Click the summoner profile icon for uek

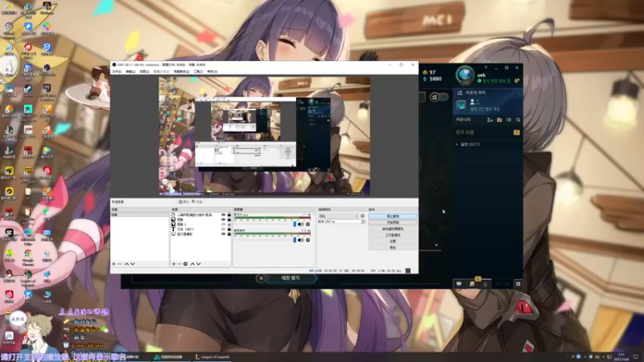click(x=465, y=75)
